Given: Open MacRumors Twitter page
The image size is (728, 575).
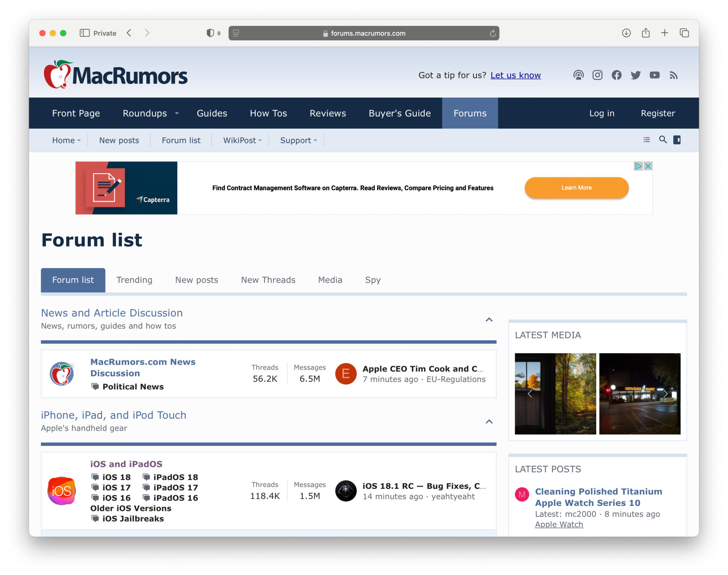Looking at the screenshot, I should pos(636,75).
